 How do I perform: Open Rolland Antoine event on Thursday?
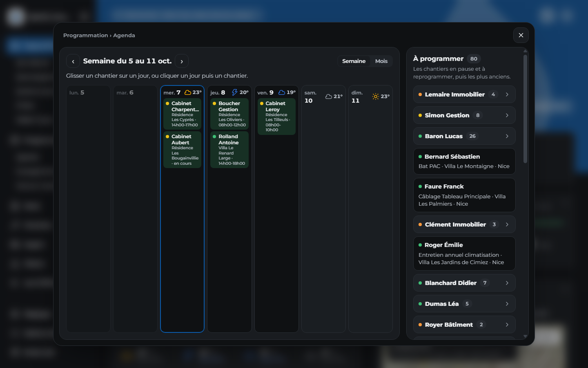tap(229, 150)
